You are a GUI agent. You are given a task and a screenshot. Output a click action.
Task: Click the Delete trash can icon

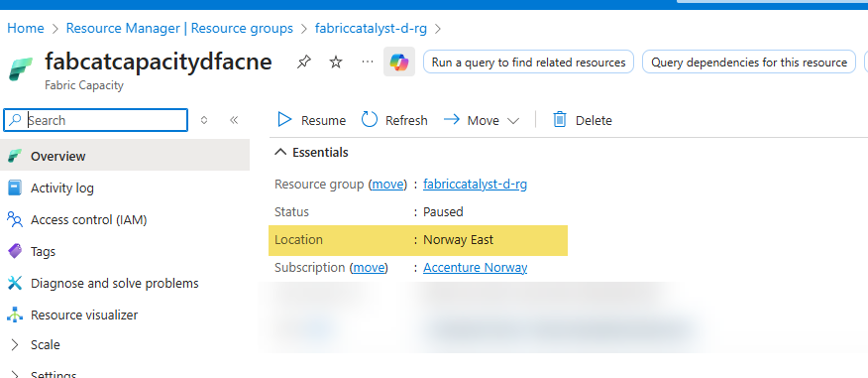(560, 120)
